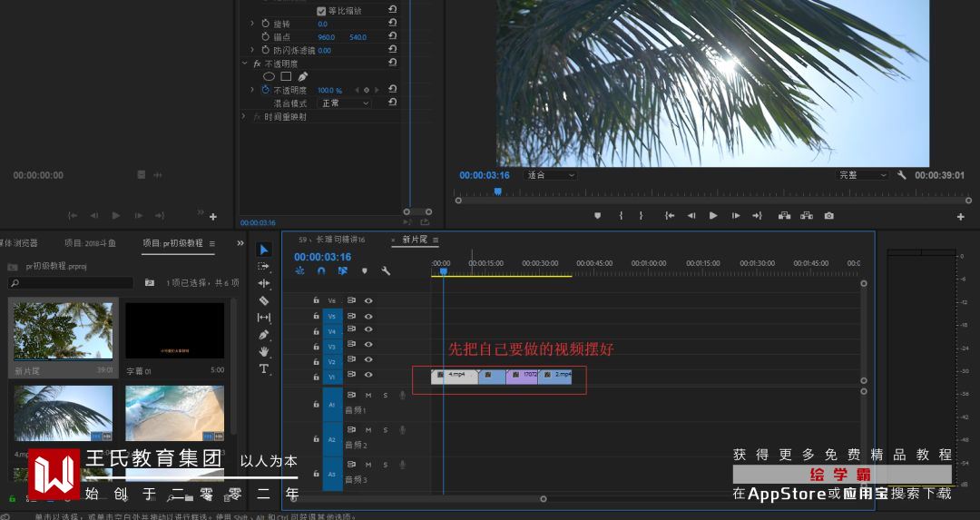Step forward one frame in program monitor

pyautogui.click(x=736, y=216)
